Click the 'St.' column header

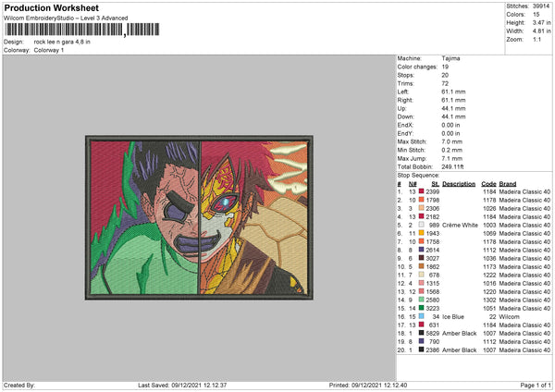pyautogui.click(x=436, y=184)
